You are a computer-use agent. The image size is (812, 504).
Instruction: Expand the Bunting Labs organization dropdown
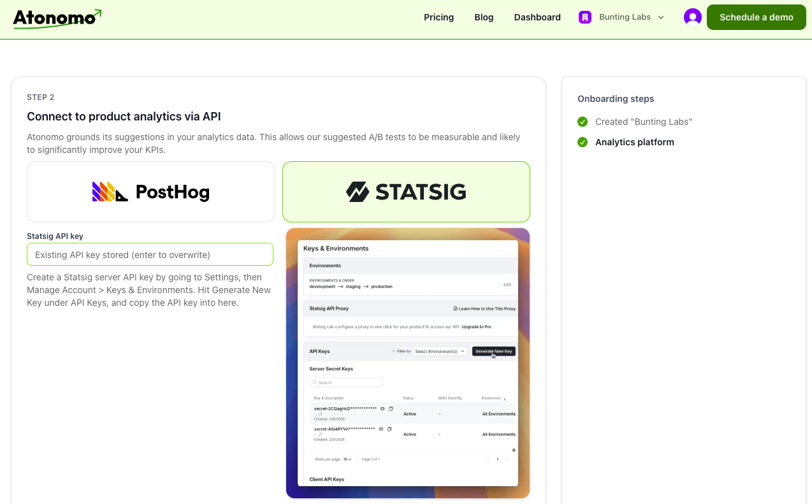(661, 17)
